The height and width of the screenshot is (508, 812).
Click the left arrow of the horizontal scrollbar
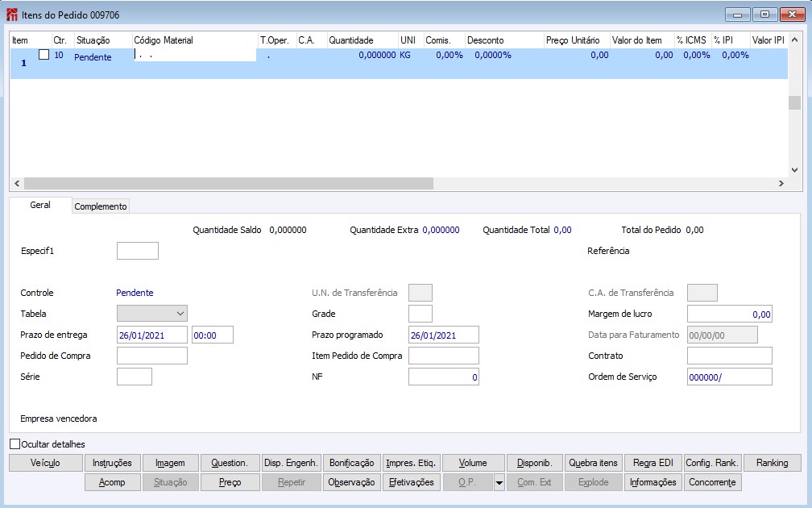pyautogui.click(x=17, y=184)
